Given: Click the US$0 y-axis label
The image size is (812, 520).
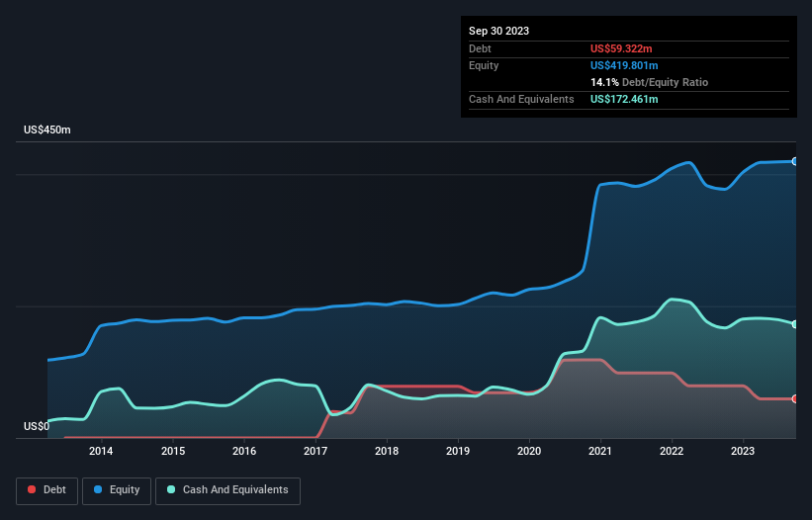Looking at the screenshot, I should pyautogui.click(x=37, y=426).
